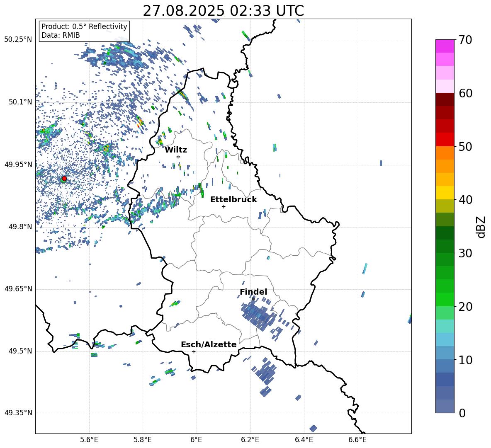Click the 49.5°N latitude label
The height and width of the screenshot is (448, 491).
pos(20,351)
